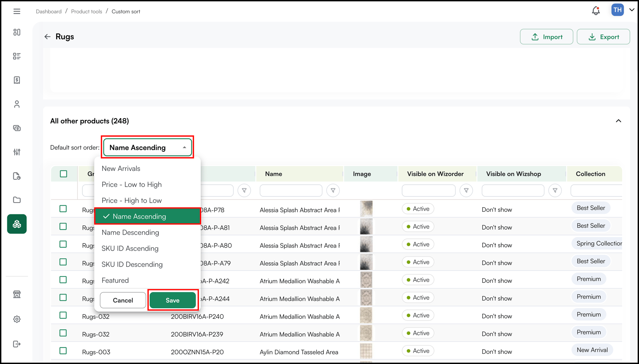Click the back arrow beside Rugs
Image resolution: width=639 pixels, height=364 pixels.
tap(47, 37)
